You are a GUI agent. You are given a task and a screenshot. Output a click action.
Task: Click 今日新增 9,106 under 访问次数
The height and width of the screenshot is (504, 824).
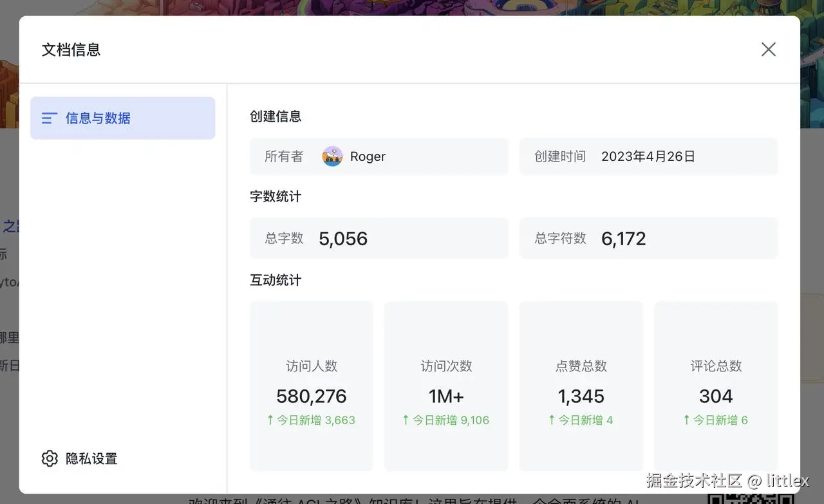[x=446, y=420]
